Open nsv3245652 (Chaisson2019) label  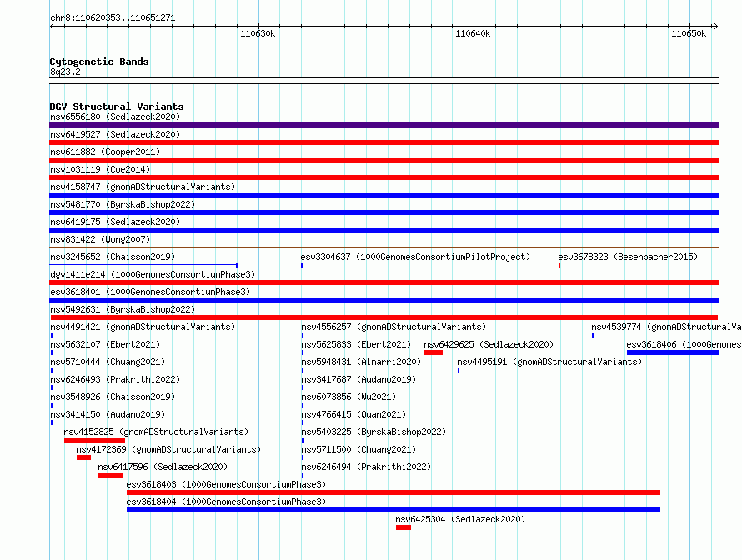[x=113, y=257]
